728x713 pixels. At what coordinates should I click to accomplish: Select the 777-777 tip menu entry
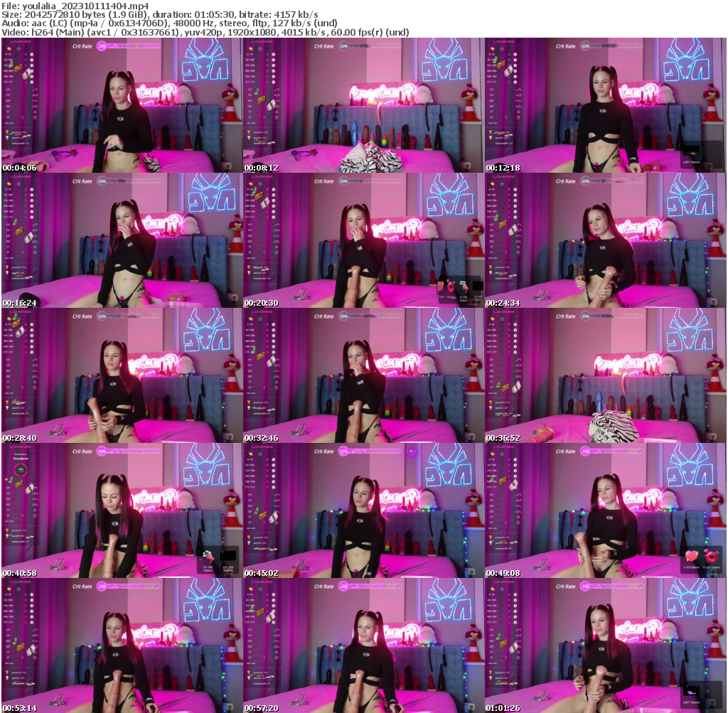point(14,82)
